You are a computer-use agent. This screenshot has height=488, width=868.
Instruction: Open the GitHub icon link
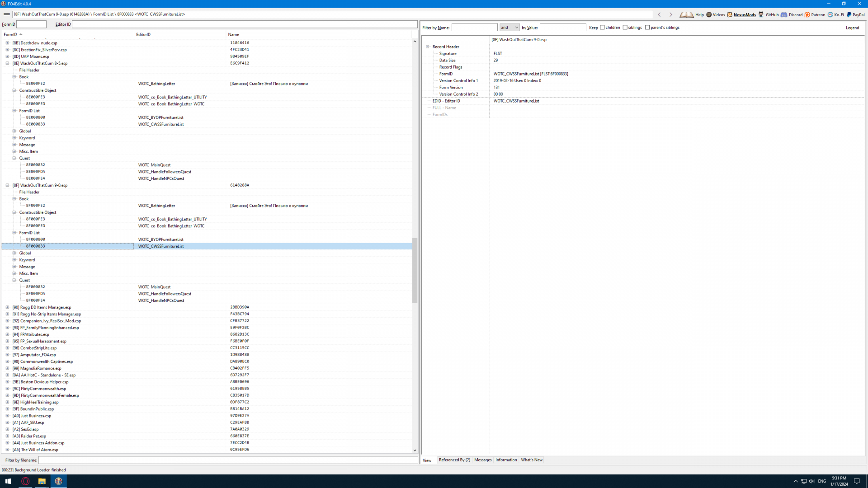click(x=761, y=14)
